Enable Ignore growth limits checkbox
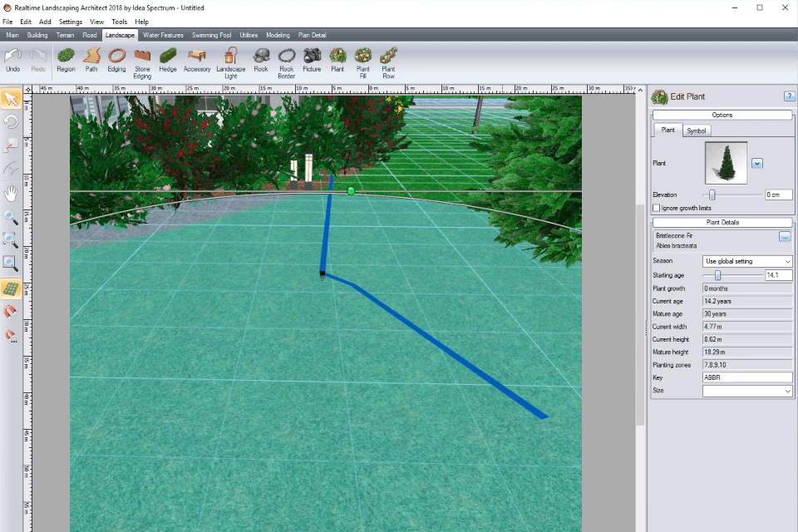Screen dimensions: 798x532 tap(657, 208)
